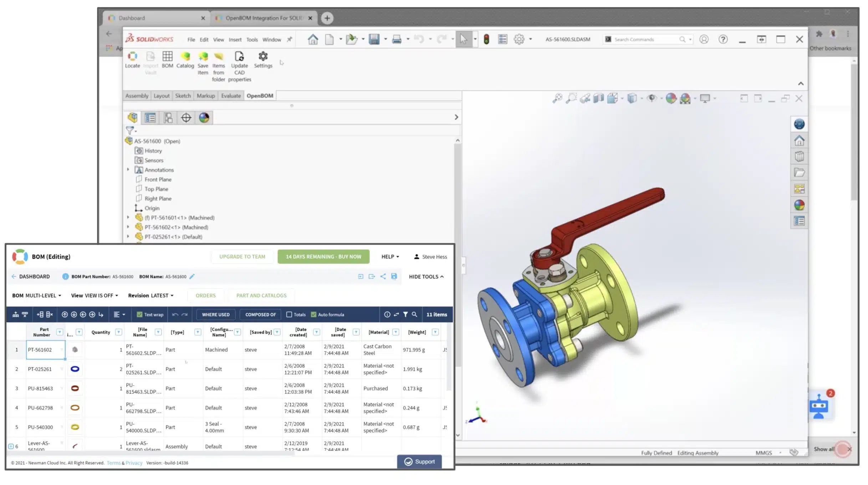Open the HELP dropdown menu

[x=390, y=257]
